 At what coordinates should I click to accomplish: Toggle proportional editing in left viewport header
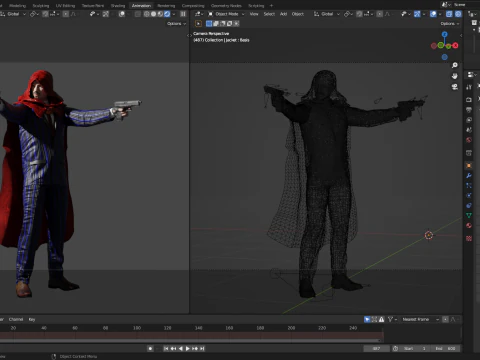pyautogui.click(x=66, y=14)
